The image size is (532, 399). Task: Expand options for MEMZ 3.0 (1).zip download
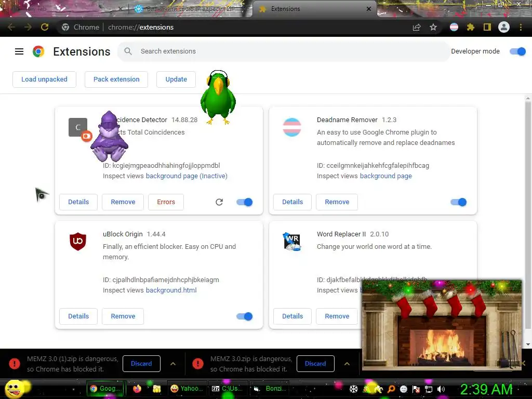click(173, 364)
